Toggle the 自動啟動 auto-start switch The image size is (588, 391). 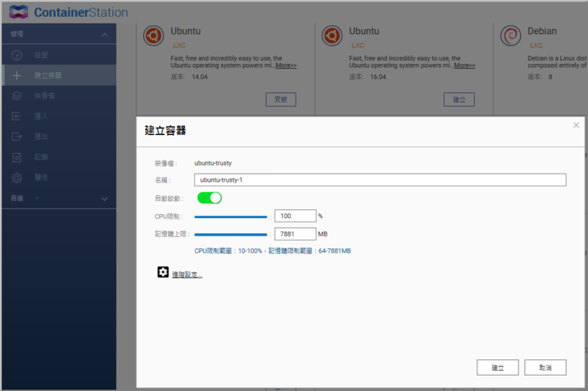[x=209, y=198]
